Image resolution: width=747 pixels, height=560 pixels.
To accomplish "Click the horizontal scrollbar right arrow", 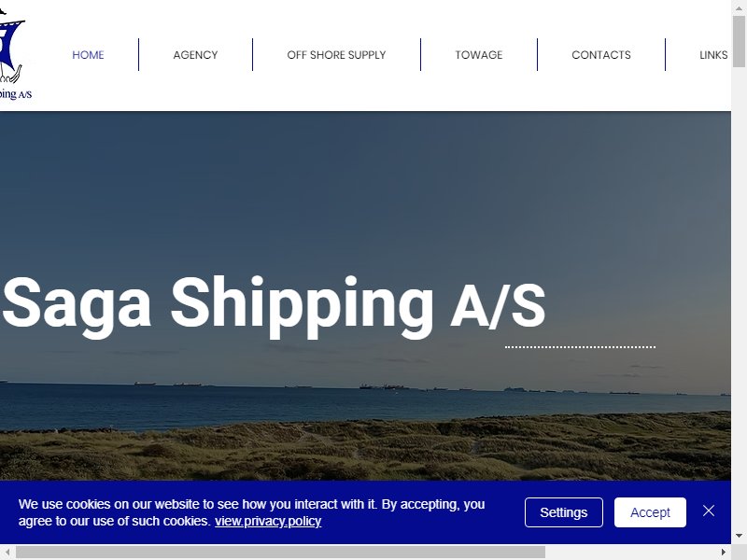I will tap(724, 552).
